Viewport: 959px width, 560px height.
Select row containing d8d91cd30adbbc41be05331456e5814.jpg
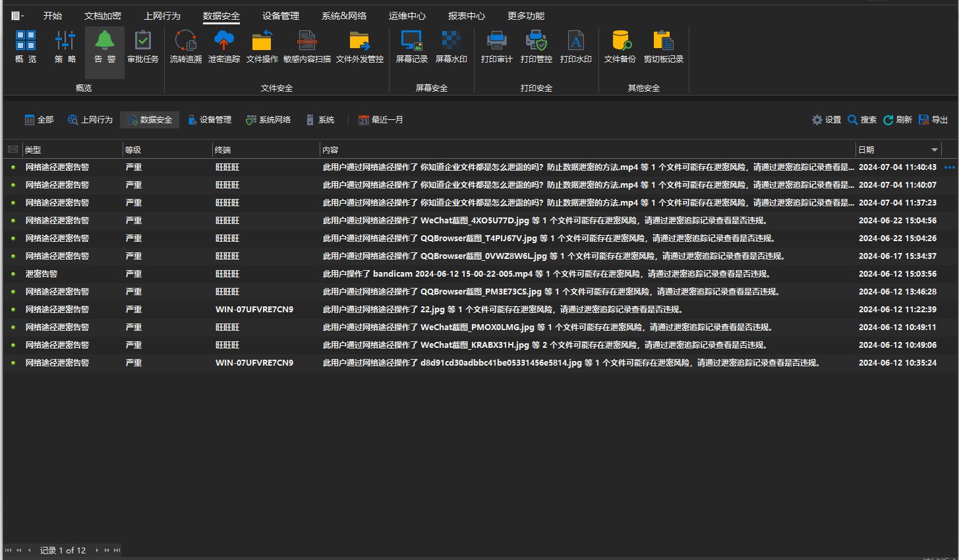click(480, 363)
